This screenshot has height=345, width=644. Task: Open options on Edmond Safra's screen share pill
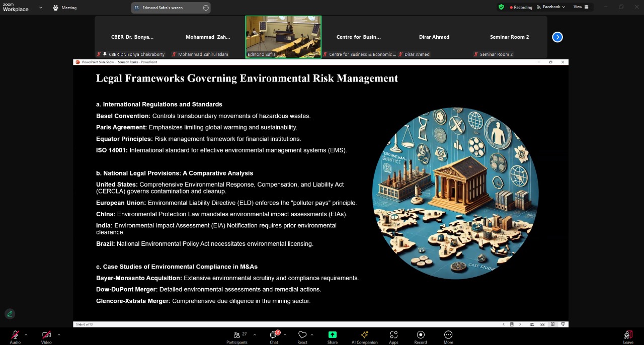(206, 8)
